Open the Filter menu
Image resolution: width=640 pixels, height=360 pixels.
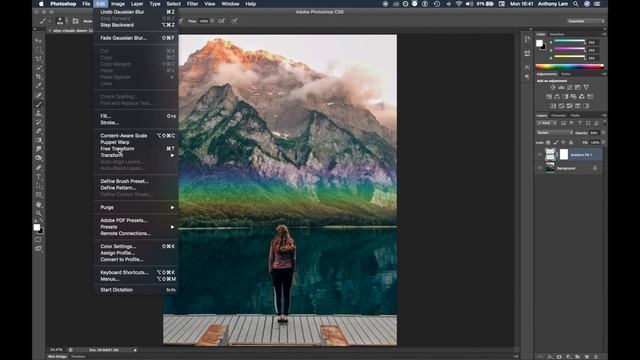tap(192, 4)
